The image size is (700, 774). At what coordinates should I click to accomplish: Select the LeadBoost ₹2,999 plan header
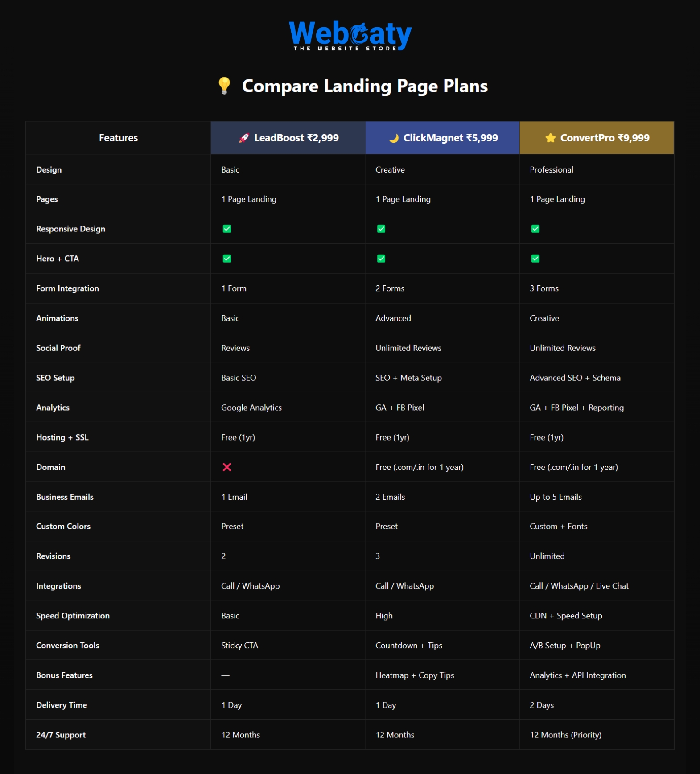296,138
